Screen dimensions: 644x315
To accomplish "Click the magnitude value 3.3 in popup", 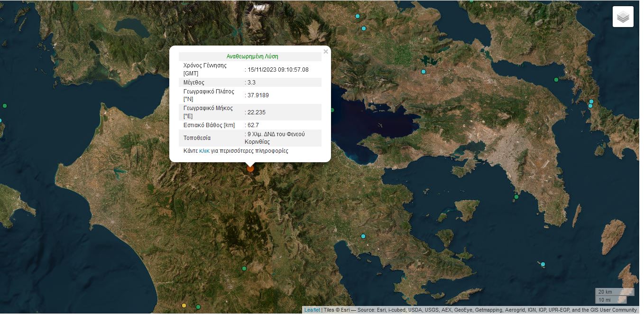I will pyautogui.click(x=252, y=83).
